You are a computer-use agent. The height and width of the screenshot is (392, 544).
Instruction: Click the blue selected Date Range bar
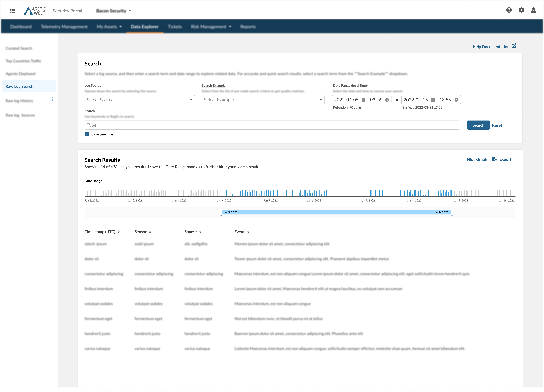(337, 212)
